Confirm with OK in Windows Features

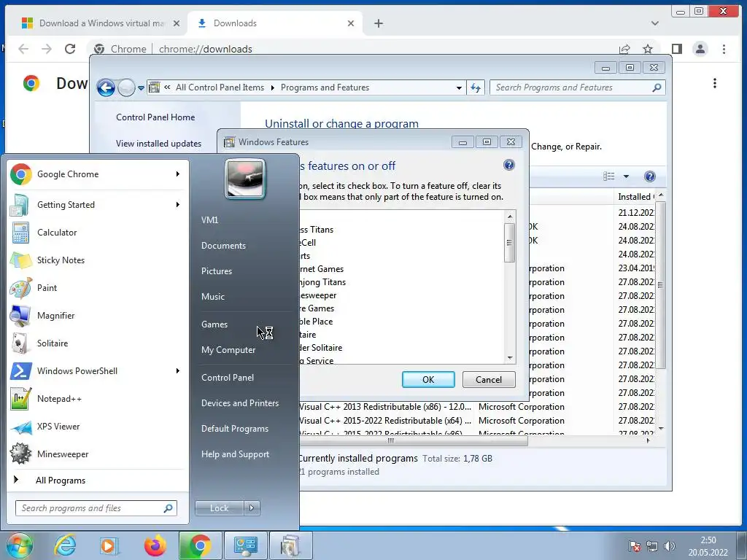[x=428, y=379]
